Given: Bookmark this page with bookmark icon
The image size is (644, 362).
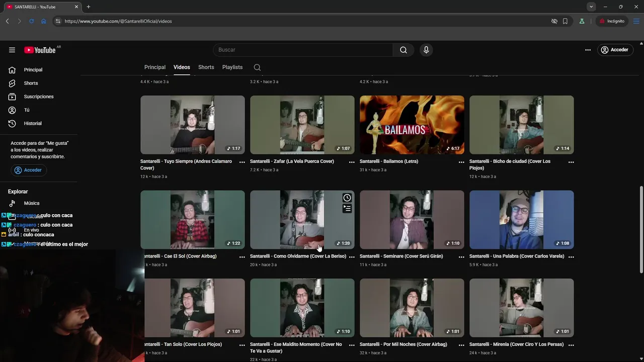Looking at the screenshot, I should pyautogui.click(x=565, y=21).
